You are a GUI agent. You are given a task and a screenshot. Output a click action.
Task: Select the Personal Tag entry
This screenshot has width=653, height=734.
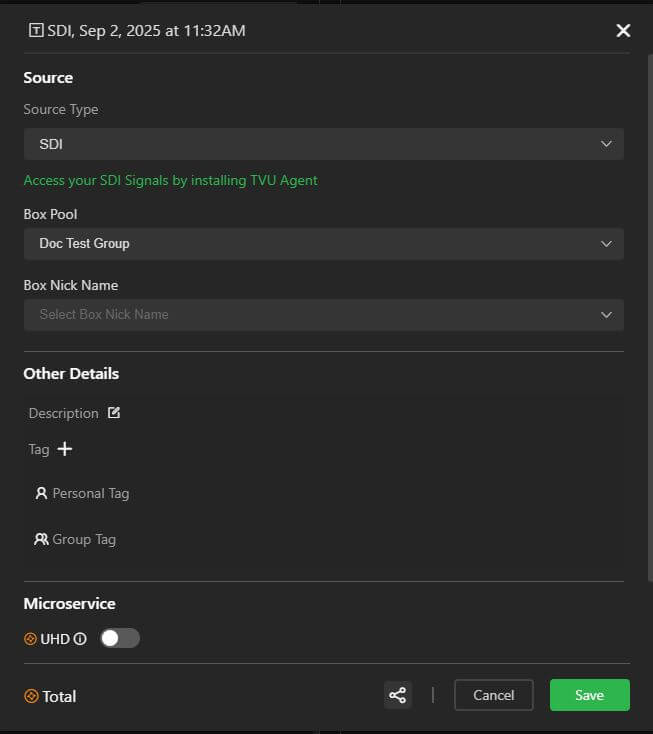click(x=90, y=493)
